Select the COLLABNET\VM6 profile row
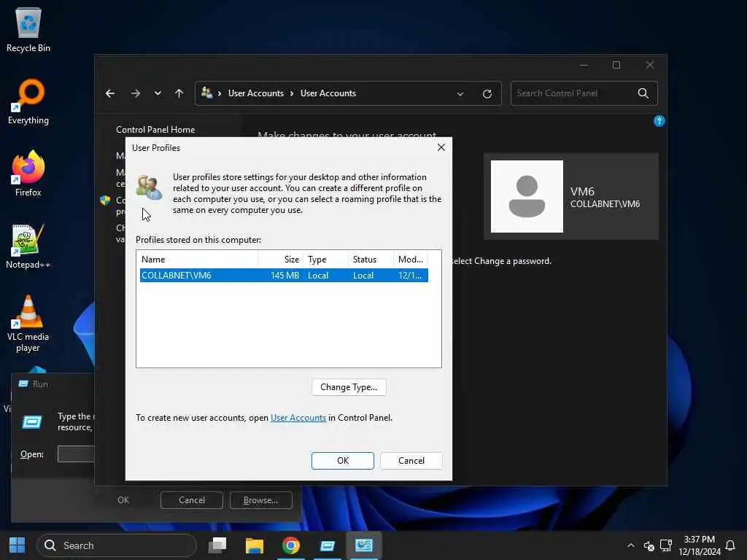This screenshot has height=560, width=747. click(x=284, y=275)
